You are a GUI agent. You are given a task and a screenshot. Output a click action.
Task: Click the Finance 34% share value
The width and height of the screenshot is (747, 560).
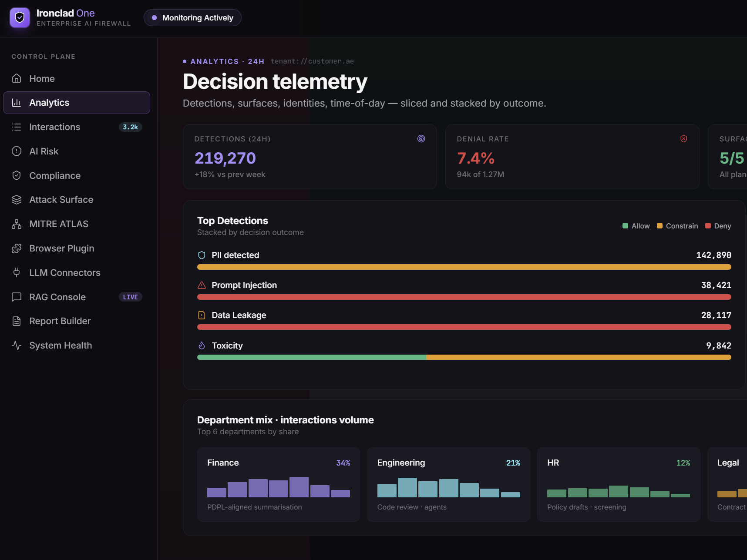(x=343, y=463)
